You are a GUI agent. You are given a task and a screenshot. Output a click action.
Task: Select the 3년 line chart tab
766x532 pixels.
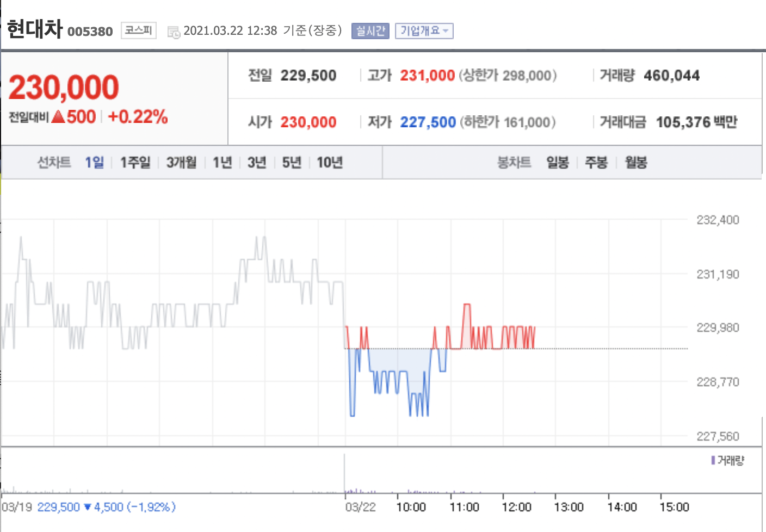click(257, 162)
